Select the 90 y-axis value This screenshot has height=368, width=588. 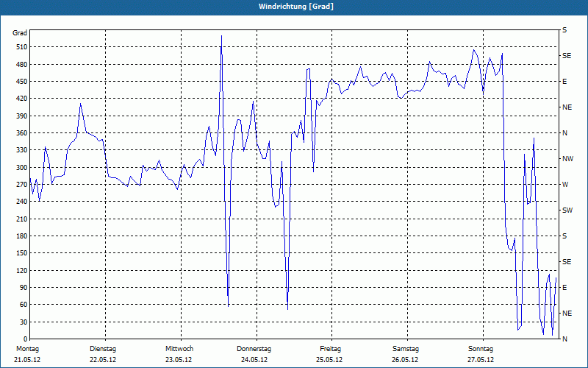24,288
